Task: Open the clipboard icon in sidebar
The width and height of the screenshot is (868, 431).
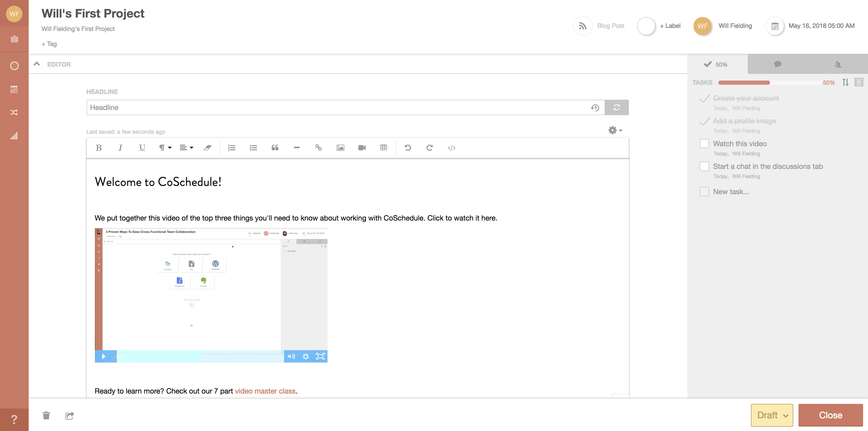Action: tap(14, 39)
